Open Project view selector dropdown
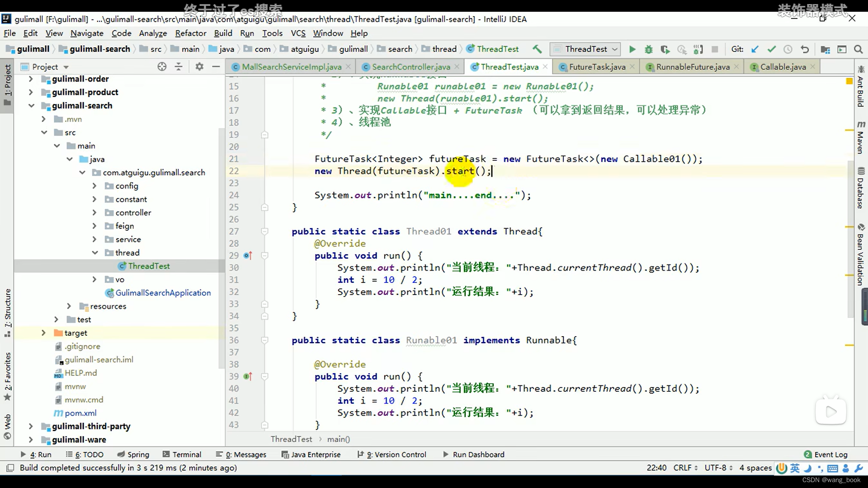Image resolution: width=868 pixels, height=488 pixels. (x=45, y=67)
